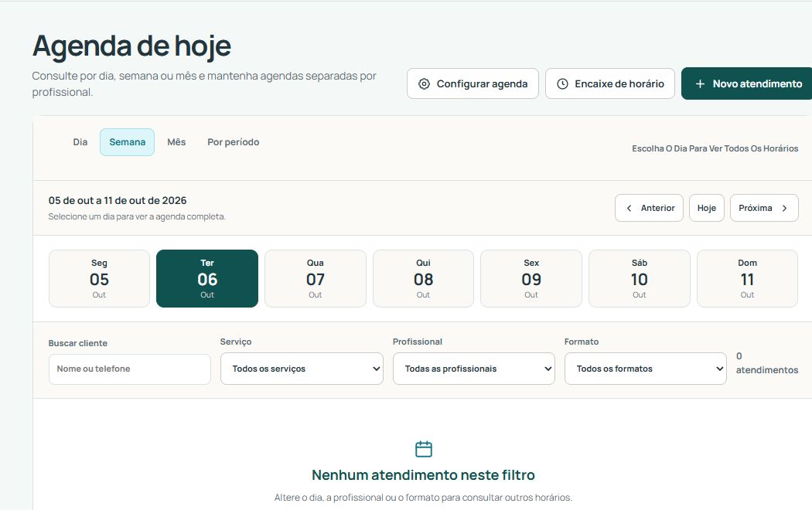
Task: Switch to the Mês view tab
Action: coord(176,142)
